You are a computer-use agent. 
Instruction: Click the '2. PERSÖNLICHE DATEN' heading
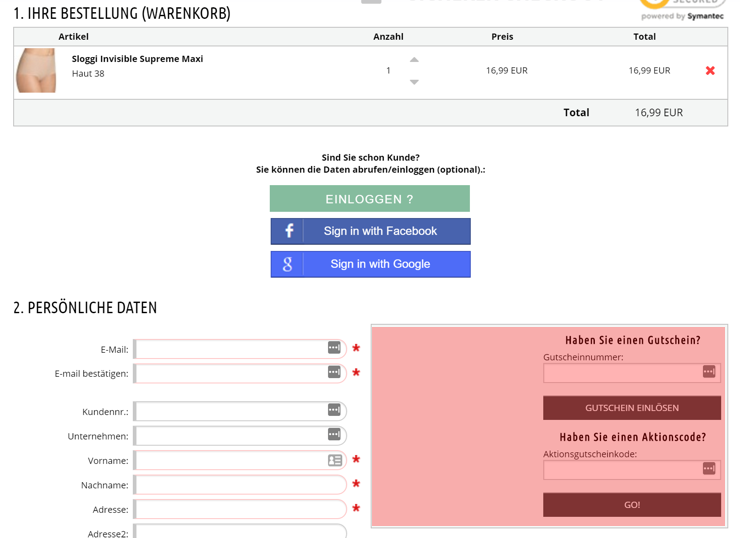(85, 308)
